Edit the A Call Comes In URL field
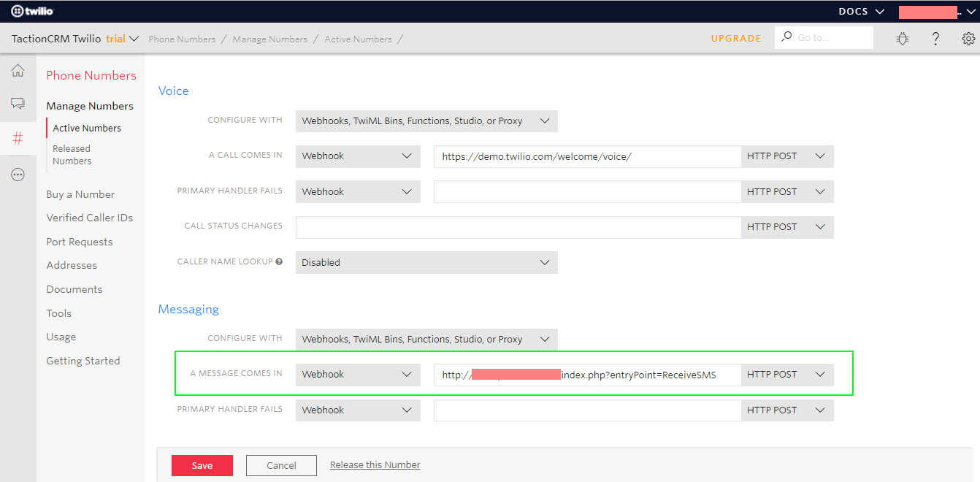The image size is (980, 482). 588,156
